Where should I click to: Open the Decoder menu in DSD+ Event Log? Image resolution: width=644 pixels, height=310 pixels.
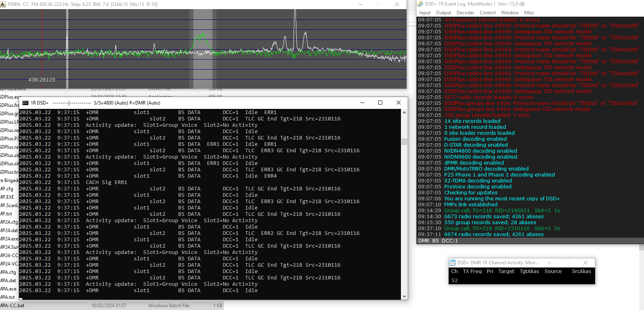[x=465, y=13]
